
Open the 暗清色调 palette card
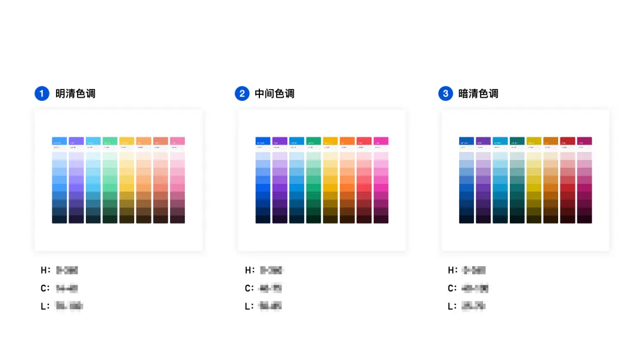pos(525,180)
